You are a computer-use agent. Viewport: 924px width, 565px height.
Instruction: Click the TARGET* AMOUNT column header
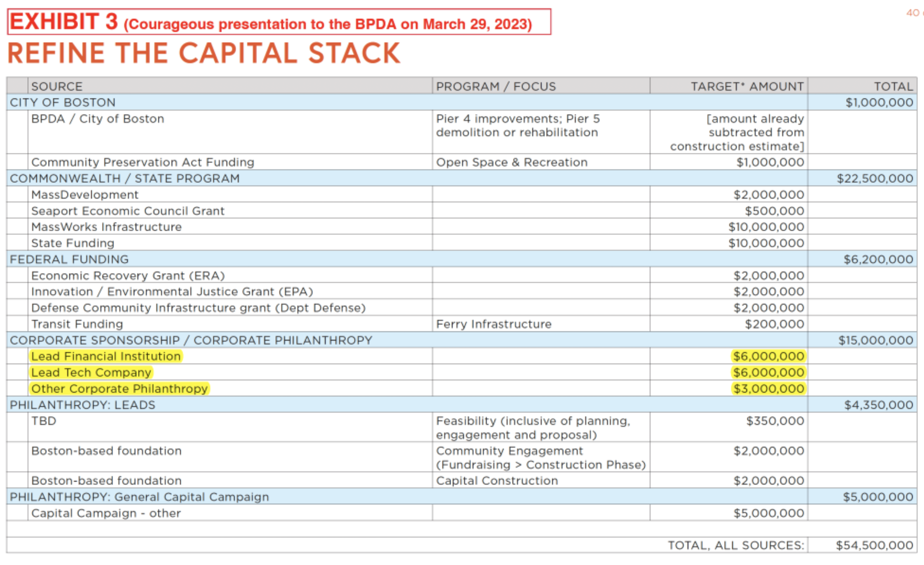[747, 86]
